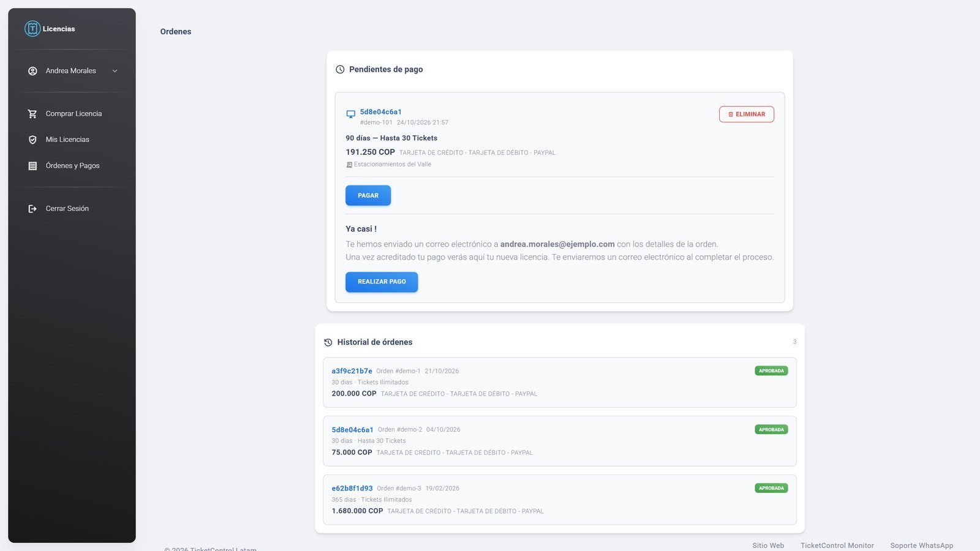
Task: Open the Sitio Web footer link
Action: coord(768,545)
